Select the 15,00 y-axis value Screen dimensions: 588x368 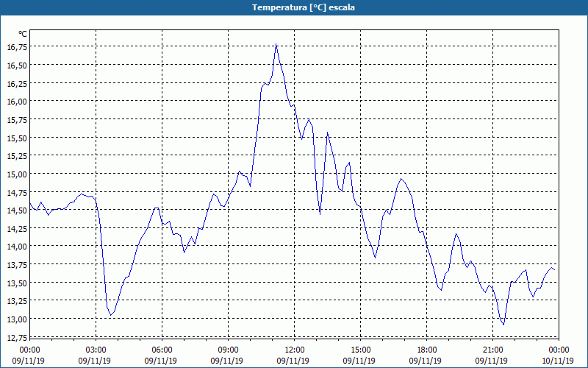pyautogui.click(x=17, y=174)
